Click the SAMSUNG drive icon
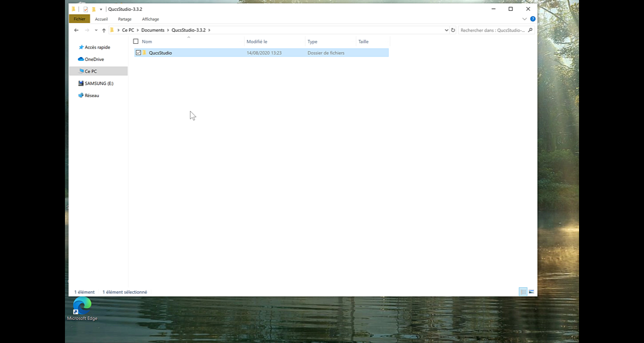Image resolution: width=644 pixels, height=343 pixels. pyautogui.click(x=81, y=83)
